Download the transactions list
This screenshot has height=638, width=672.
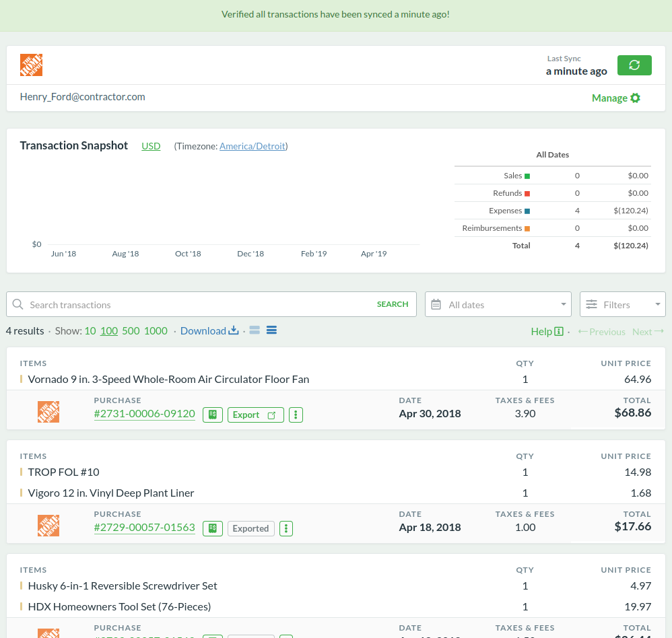coord(209,331)
